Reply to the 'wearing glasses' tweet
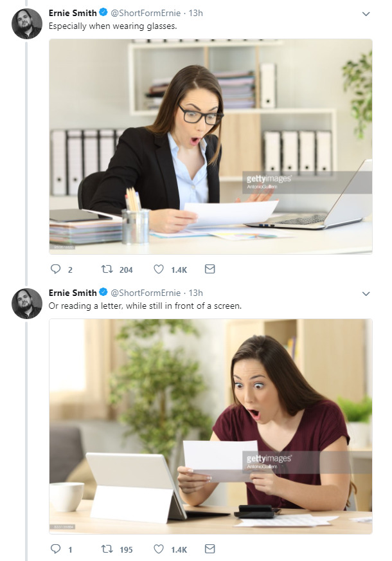 pos(56,270)
